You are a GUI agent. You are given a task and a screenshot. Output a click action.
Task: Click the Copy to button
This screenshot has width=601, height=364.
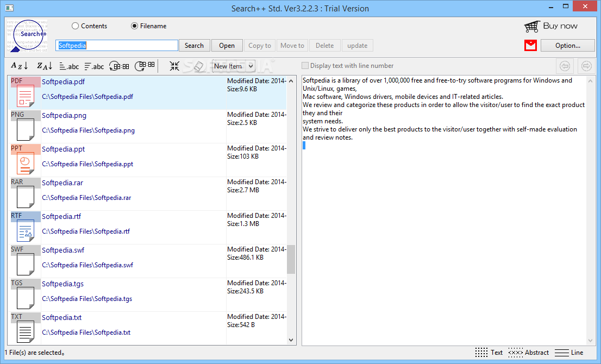click(x=260, y=46)
